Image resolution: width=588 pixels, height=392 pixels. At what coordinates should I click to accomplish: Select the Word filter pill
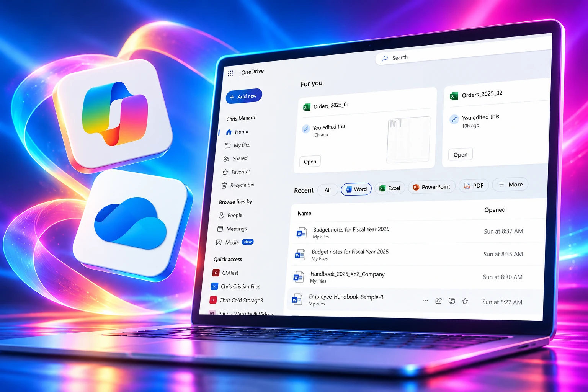coord(356,189)
